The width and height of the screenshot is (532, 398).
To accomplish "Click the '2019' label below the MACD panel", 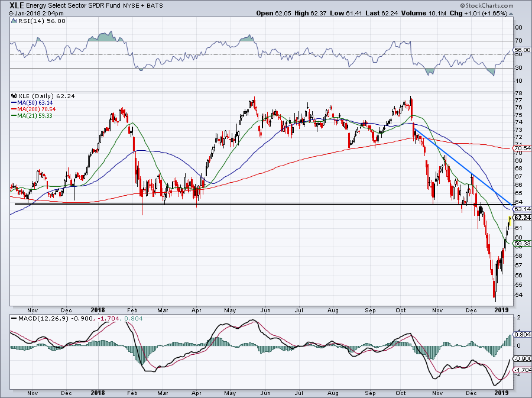I will click(x=501, y=393).
